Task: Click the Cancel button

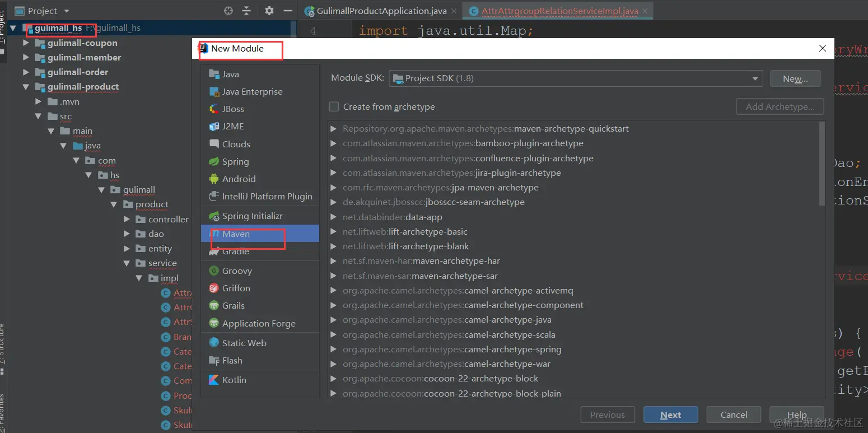Action: coord(734,415)
